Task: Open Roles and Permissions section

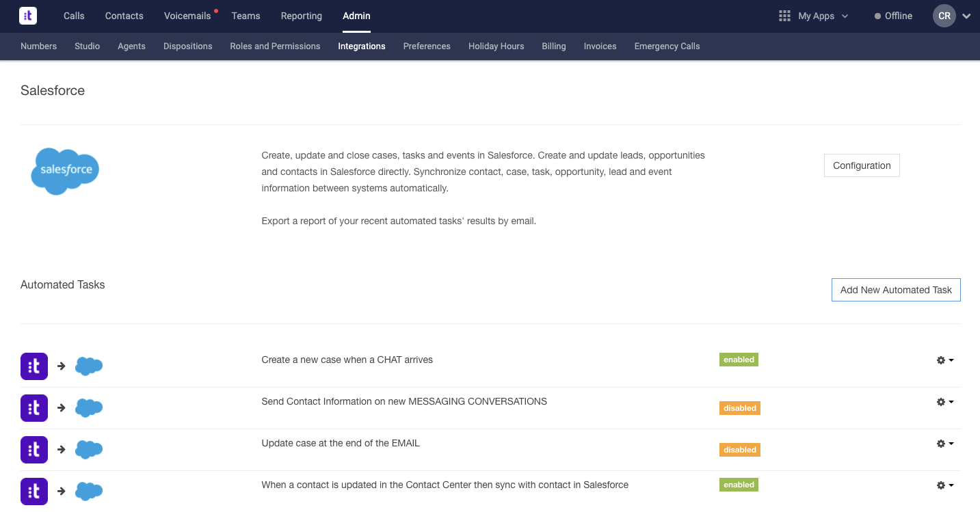Action: pos(275,46)
